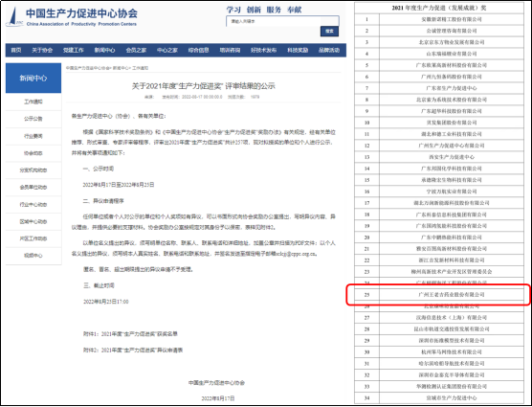Click the number cell 31 in table

click(x=366, y=364)
